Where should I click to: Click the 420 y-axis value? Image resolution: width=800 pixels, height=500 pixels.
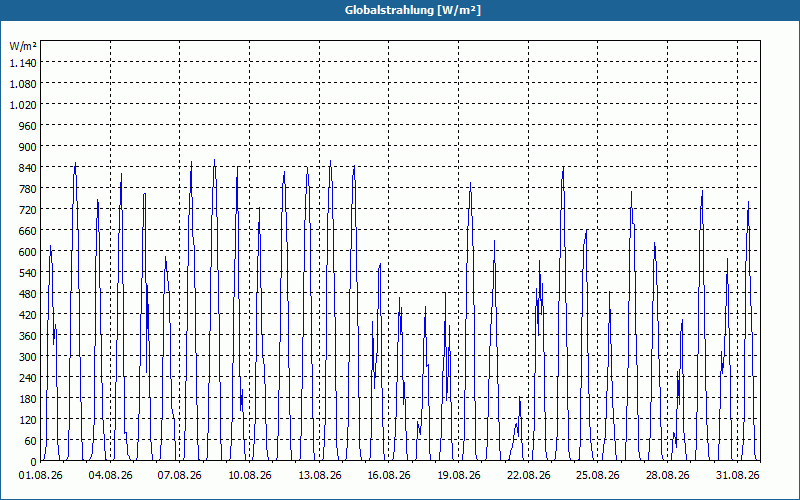28,315
